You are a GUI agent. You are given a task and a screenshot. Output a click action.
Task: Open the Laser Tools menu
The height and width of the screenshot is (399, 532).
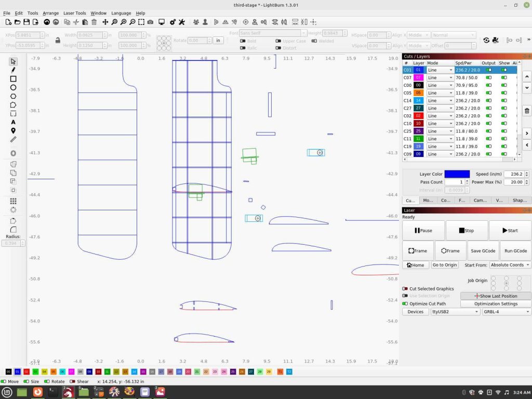coord(75,13)
